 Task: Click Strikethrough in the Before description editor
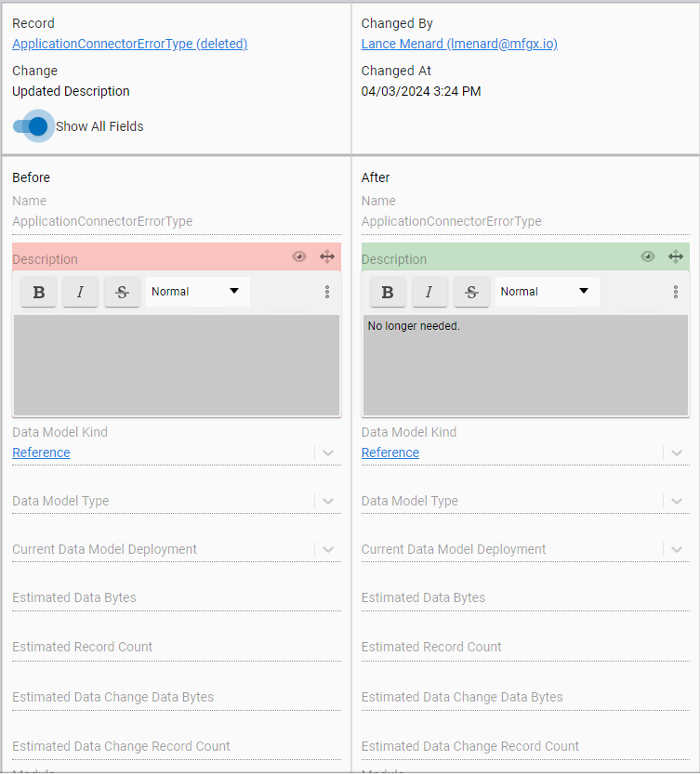122,292
